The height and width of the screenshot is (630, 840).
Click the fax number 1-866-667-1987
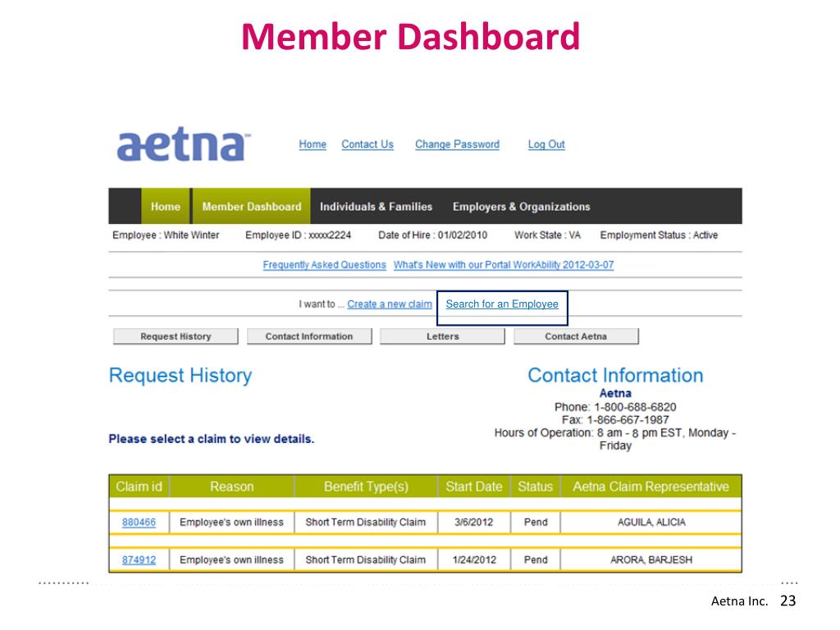(628, 420)
